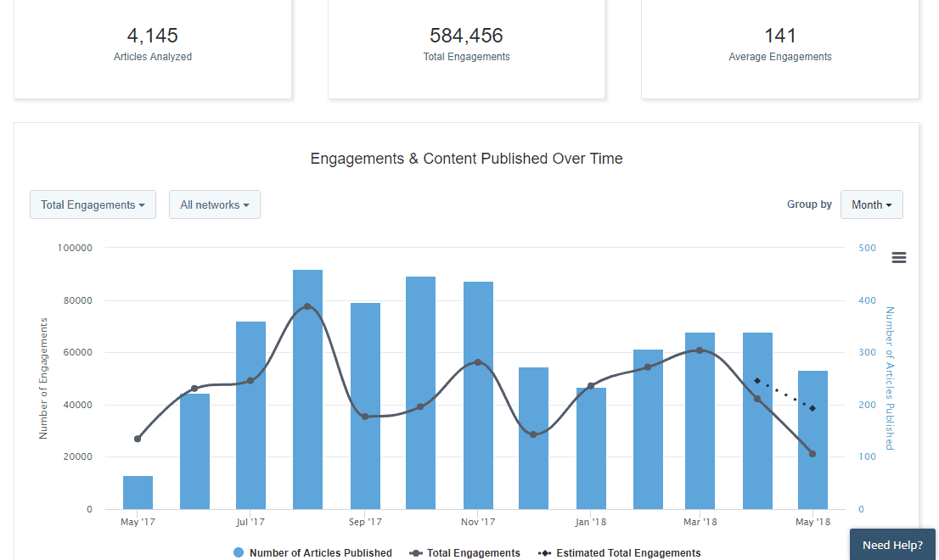
Task: Click the Nov '17 articles bar
Action: tap(479, 395)
